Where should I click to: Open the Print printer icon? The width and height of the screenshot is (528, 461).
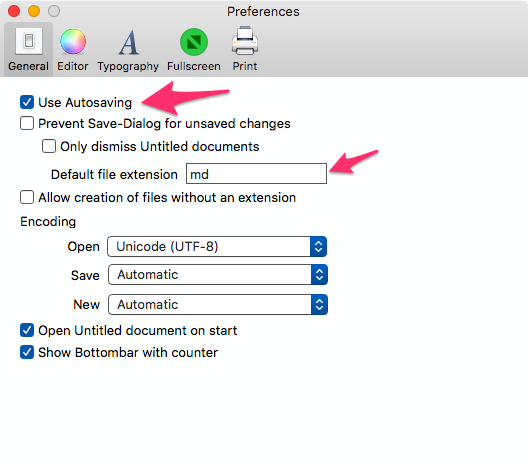(245, 41)
